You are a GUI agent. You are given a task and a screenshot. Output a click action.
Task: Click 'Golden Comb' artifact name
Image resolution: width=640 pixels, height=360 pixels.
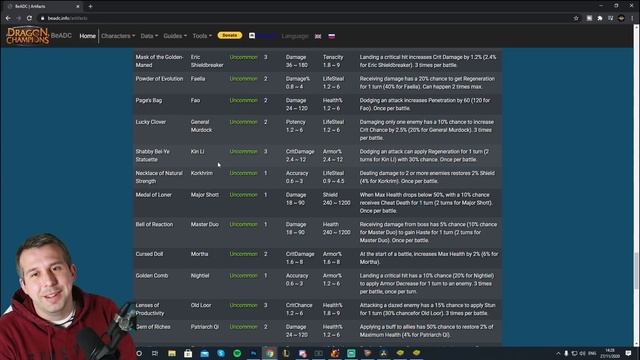152,276
